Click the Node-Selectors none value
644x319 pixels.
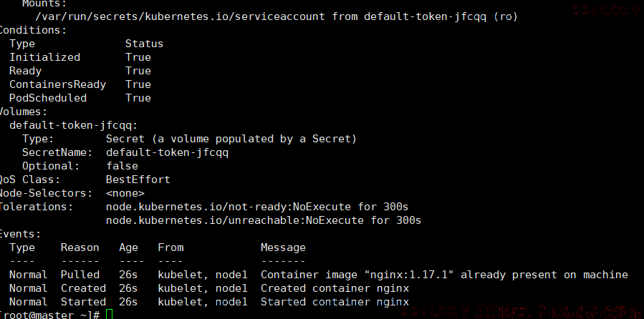pyautogui.click(x=125, y=193)
